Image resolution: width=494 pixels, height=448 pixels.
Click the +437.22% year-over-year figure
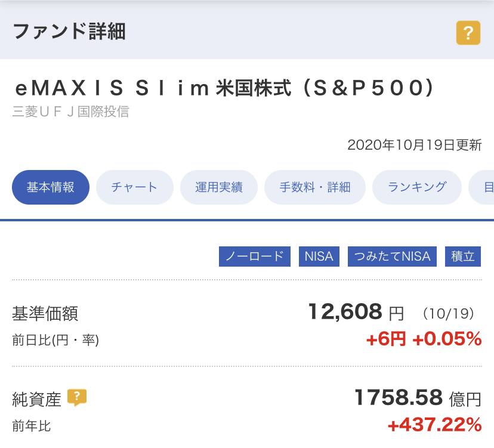click(x=435, y=425)
